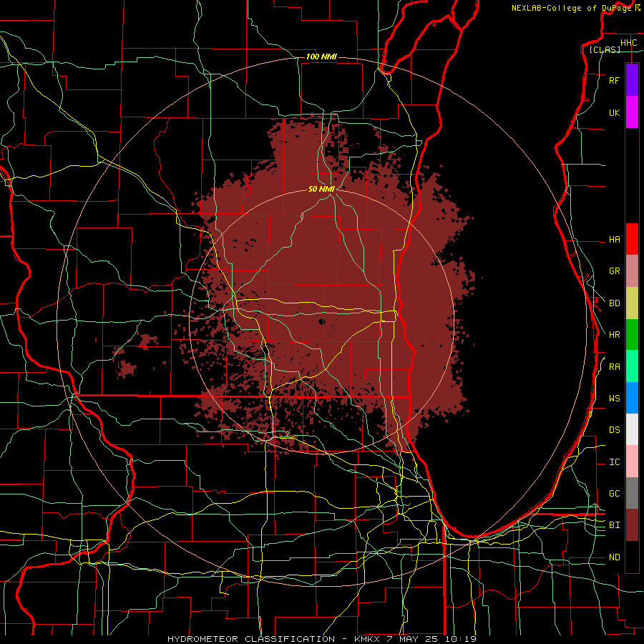
Task: Click the 100 NMI range ring label
Action: pyautogui.click(x=321, y=57)
